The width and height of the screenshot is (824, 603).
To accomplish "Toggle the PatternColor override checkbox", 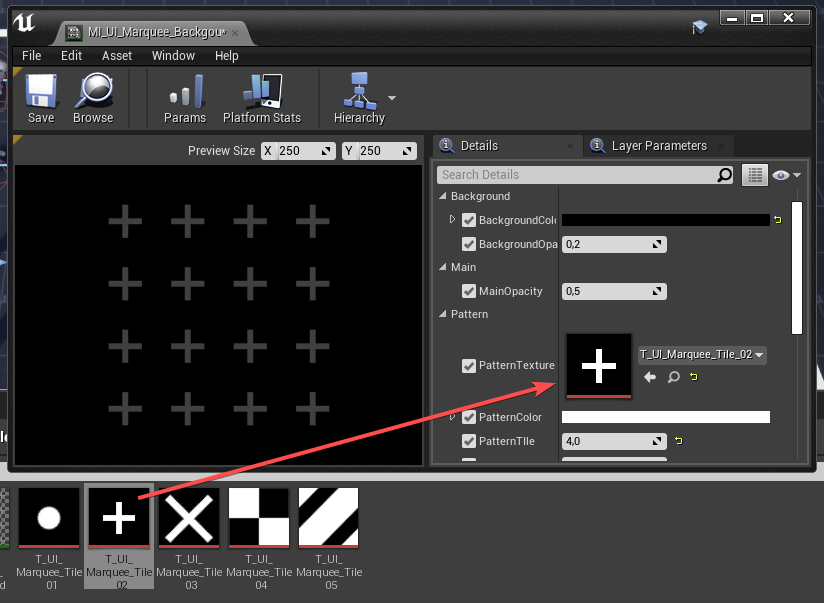I will point(469,417).
